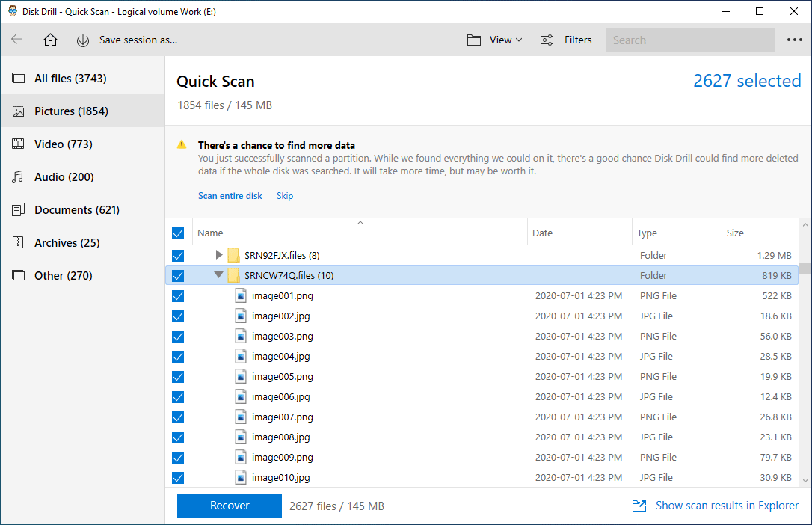Click the image004.jpg file icon
812x525 pixels.
(x=241, y=356)
